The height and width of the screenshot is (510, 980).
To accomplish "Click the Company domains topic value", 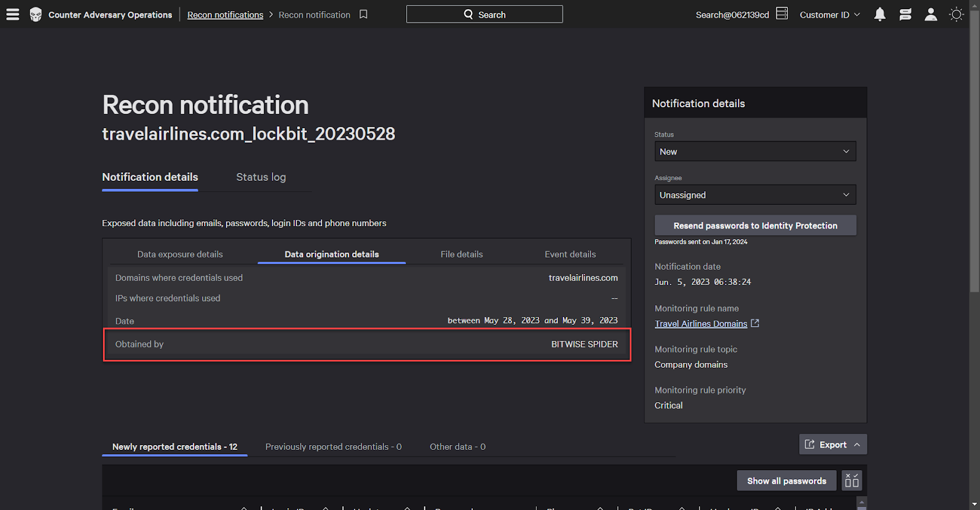I will [691, 365].
